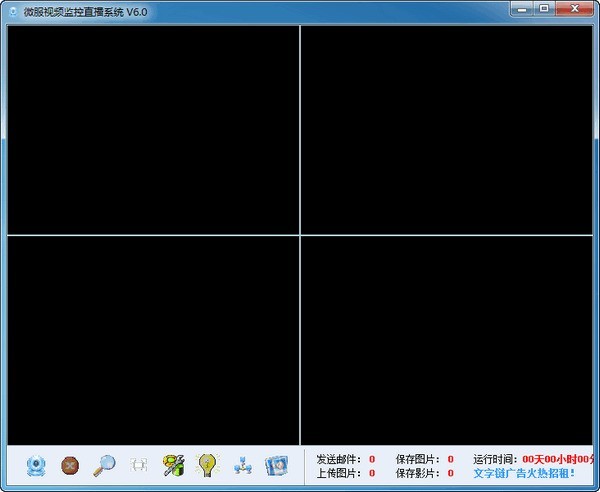This screenshot has width=600, height=492.
Task: Click the 保存图片 counter label
Action: tap(417, 459)
